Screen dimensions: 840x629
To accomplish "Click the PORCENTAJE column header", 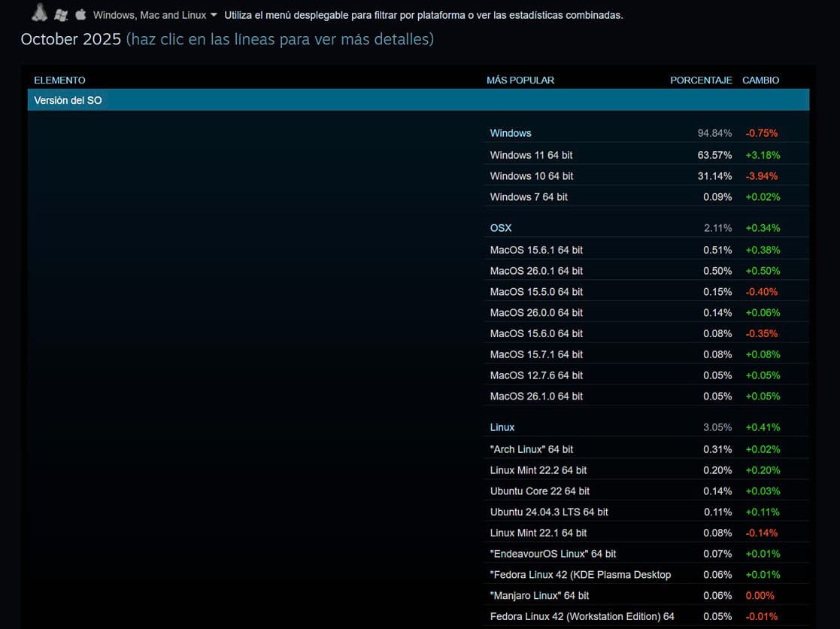I will pos(701,80).
